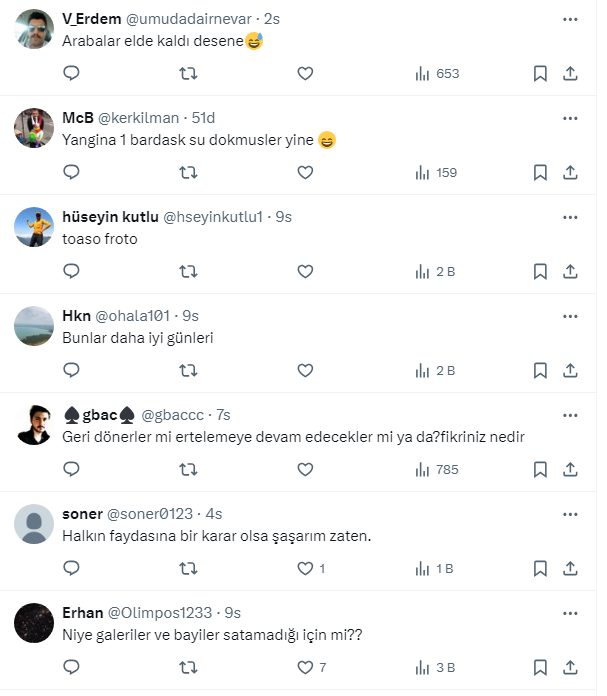The width and height of the screenshot is (607, 696).
Task: Bookmark Hkn's tweet
Action: click(540, 370)
